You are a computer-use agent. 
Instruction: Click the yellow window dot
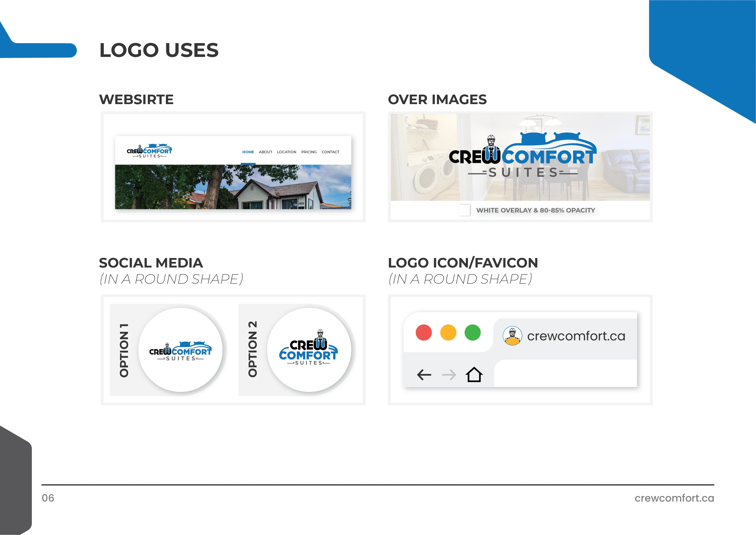click(448, 332)
